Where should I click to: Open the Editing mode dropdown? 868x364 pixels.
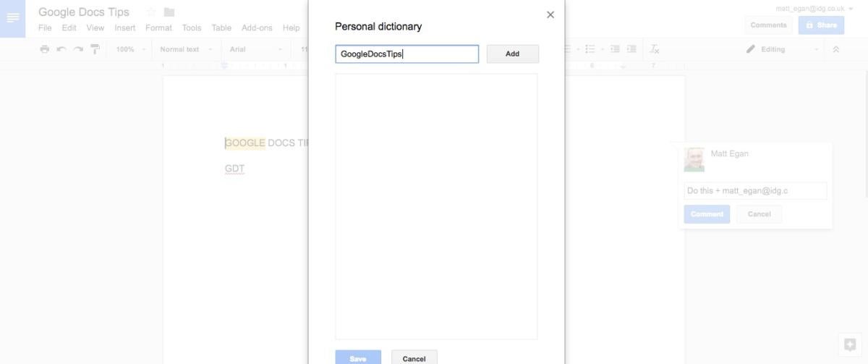(783, 49)
